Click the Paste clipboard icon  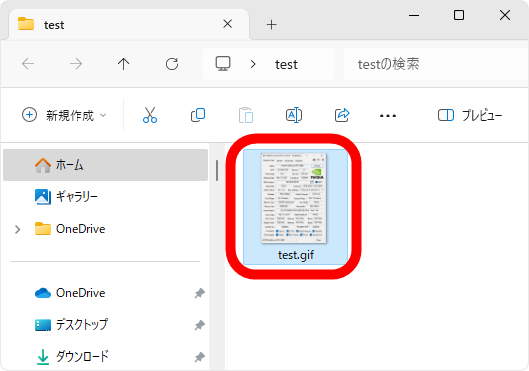click(x=246, y=115)
